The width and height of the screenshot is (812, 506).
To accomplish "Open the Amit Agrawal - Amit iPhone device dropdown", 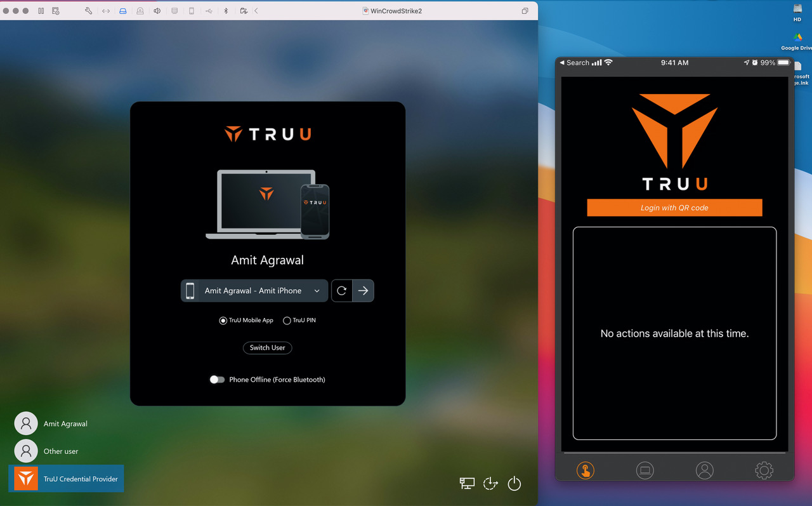I will pos(254,290).
